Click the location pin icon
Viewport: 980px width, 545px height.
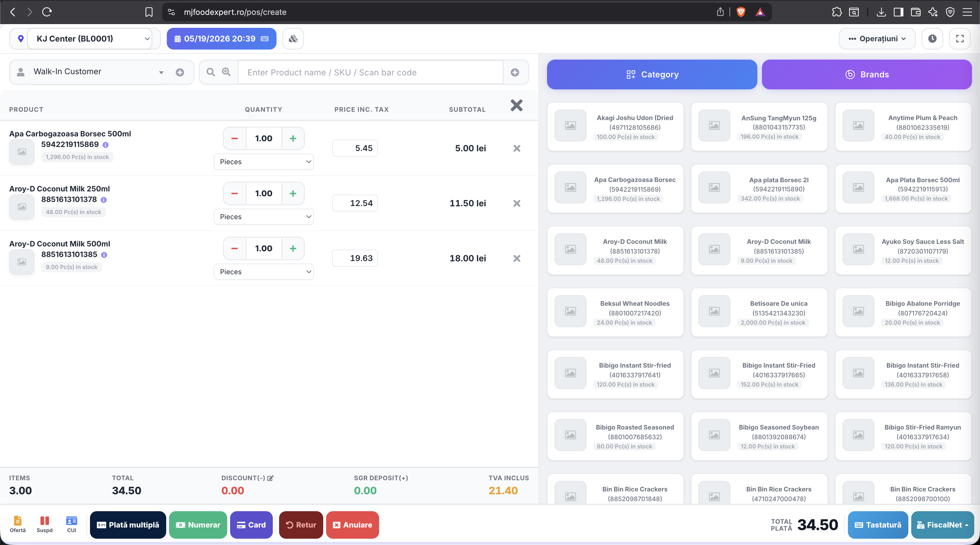coord(21,38)
